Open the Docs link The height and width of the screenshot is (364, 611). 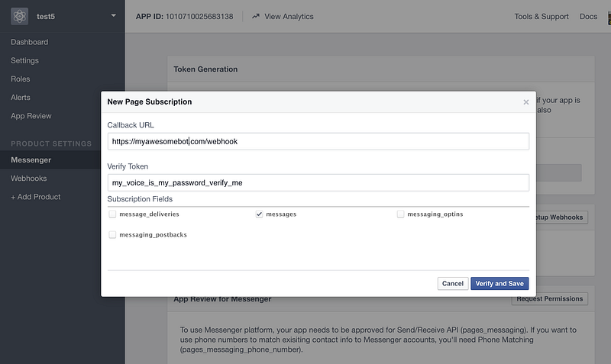tap(588, 16)
